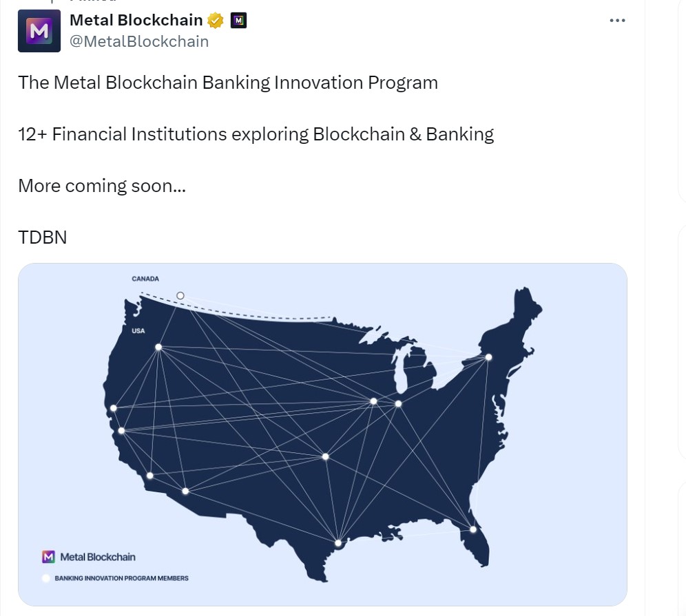686x616 pixels.
Task: Click the hollow Canada node on the map
Action: tap(180, 295)
